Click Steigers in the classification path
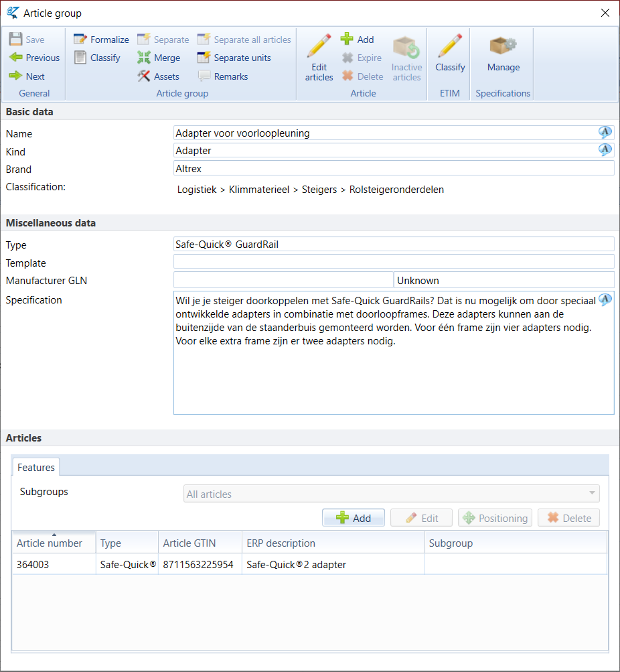 click(x=319, y=190)
